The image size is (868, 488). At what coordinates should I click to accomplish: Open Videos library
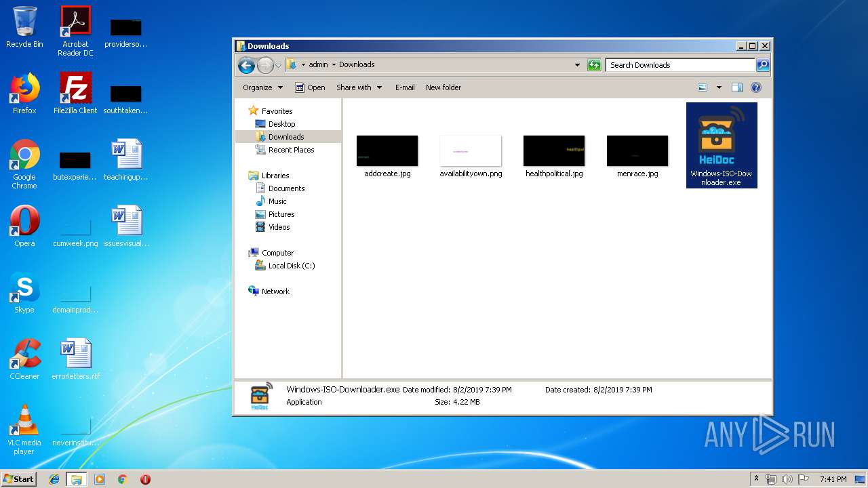[x=273, y=227]
